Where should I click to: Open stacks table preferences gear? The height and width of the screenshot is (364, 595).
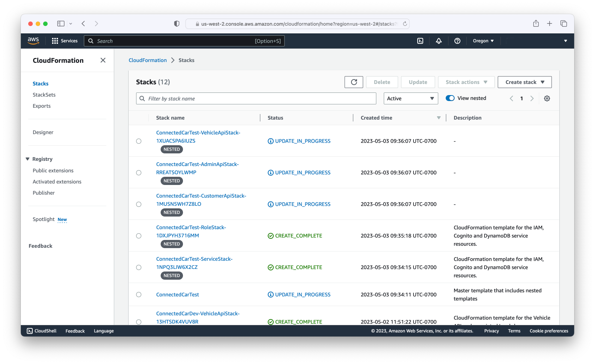coord(547,98)
